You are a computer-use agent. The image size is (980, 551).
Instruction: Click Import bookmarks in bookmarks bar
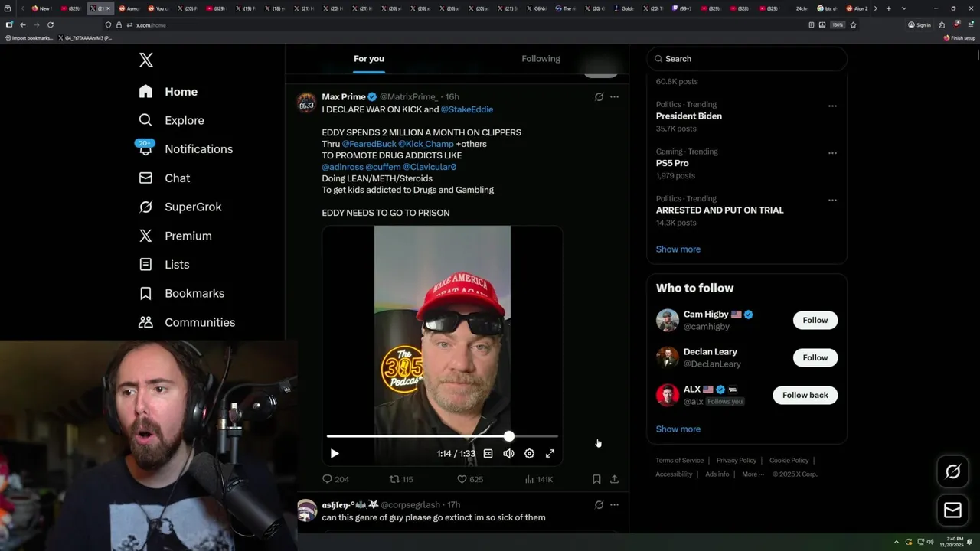pos(29,38)
